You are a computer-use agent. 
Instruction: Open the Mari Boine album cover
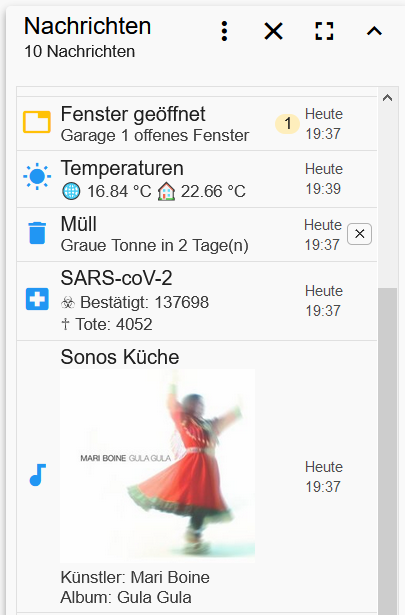coord(158,466)
